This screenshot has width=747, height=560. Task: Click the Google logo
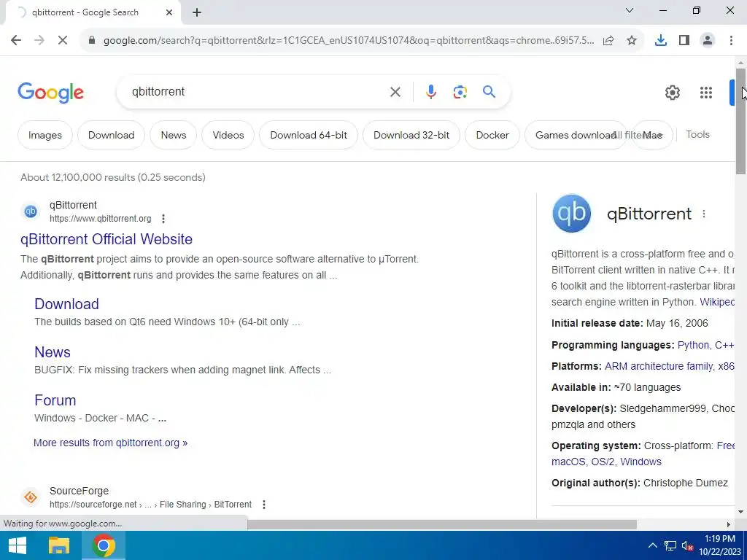50,93
